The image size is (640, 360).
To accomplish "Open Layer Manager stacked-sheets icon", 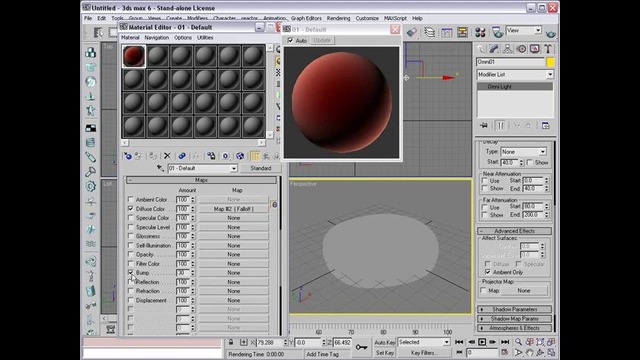I will pyautogui.click(x=429, y=32).
